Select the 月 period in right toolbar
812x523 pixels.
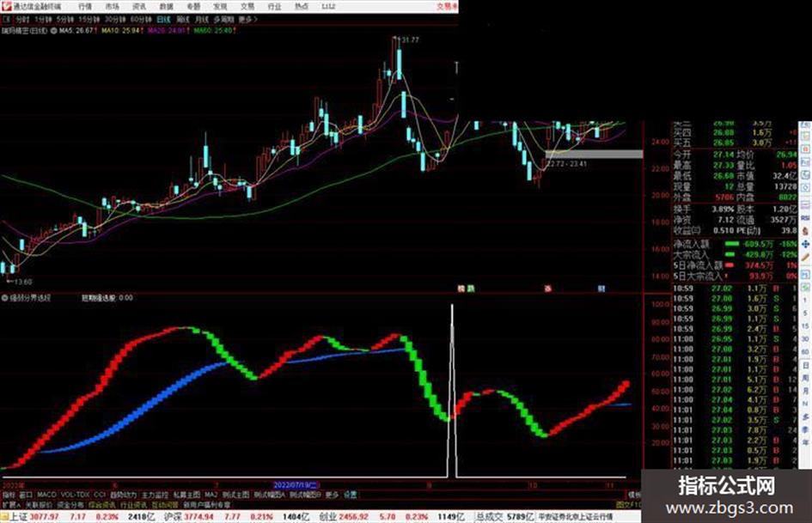click(805, 391)
